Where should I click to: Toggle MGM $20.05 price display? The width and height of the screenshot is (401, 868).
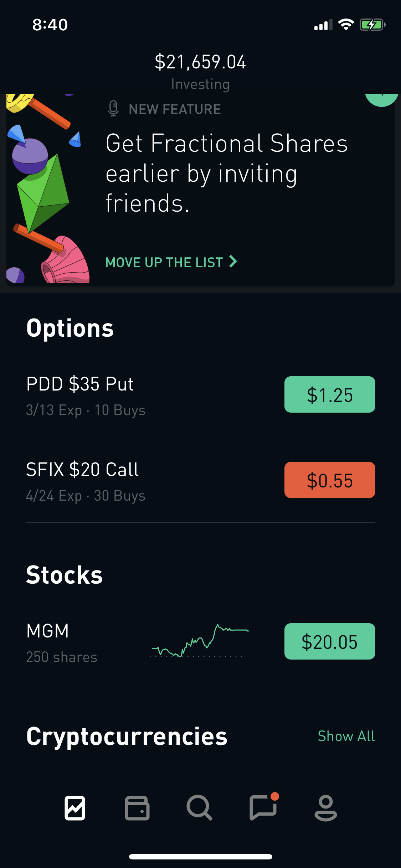[x=330, y=641]
